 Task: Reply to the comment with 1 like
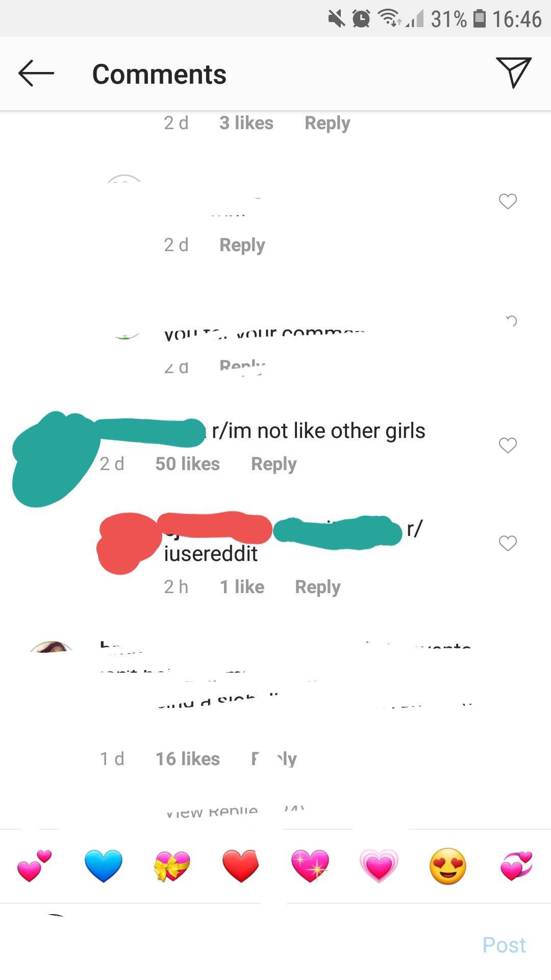(318, 587)
